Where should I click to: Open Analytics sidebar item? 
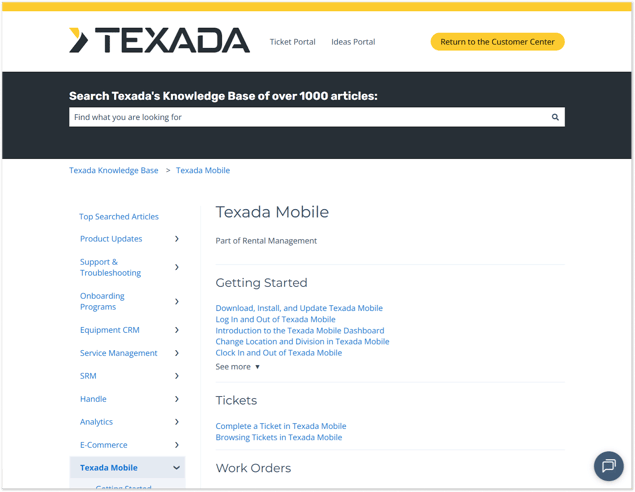coord(96,422)
